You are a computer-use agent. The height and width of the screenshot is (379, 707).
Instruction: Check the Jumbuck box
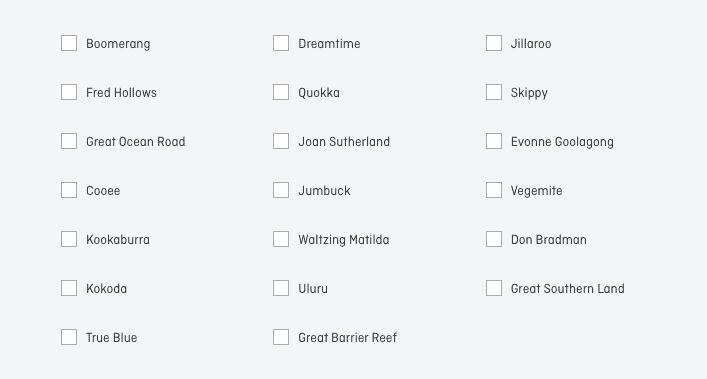281,190
